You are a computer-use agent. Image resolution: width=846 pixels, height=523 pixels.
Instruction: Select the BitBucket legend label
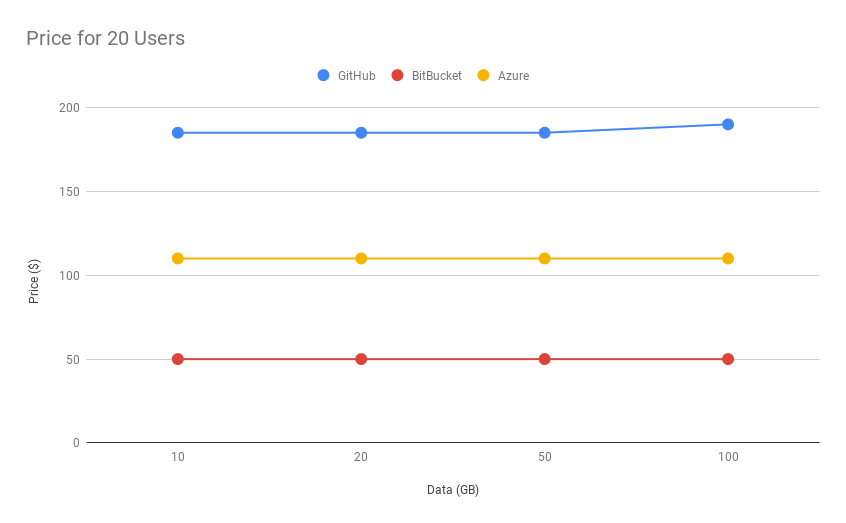click(x=438, y=76)
